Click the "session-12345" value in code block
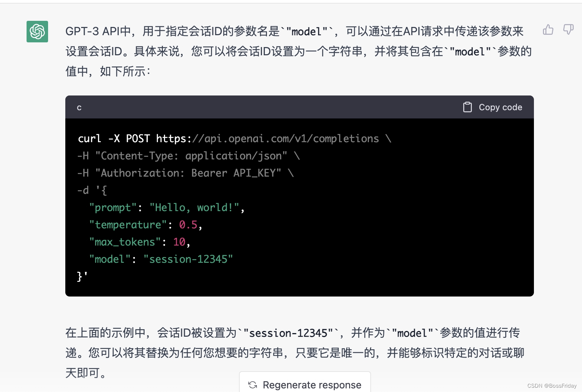 click(188, 259)
